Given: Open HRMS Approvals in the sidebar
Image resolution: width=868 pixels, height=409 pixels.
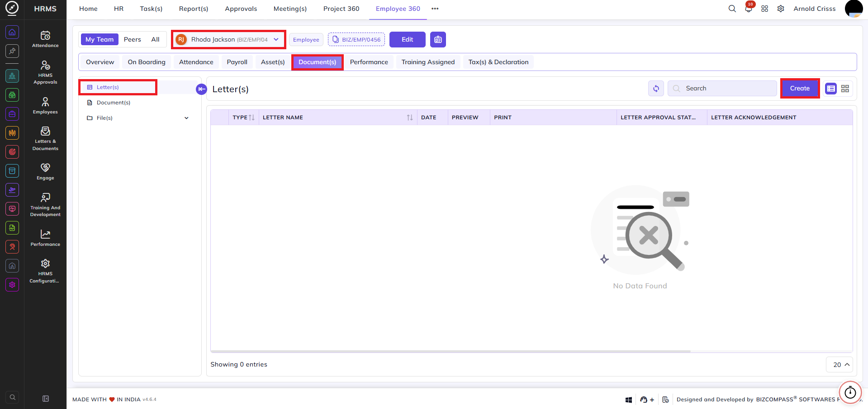Looking at the screenshot, I should tap(45, 72).
